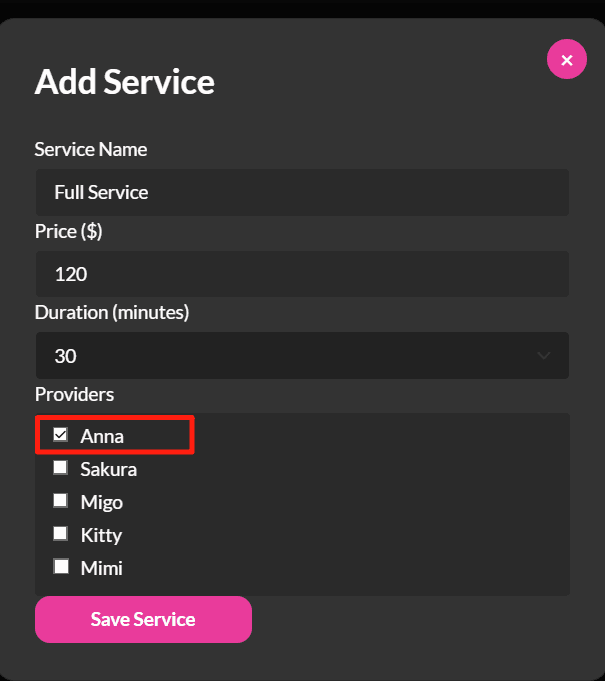The image size is (605, 681).
Task: Click the Migo name text
Action: 101,502
